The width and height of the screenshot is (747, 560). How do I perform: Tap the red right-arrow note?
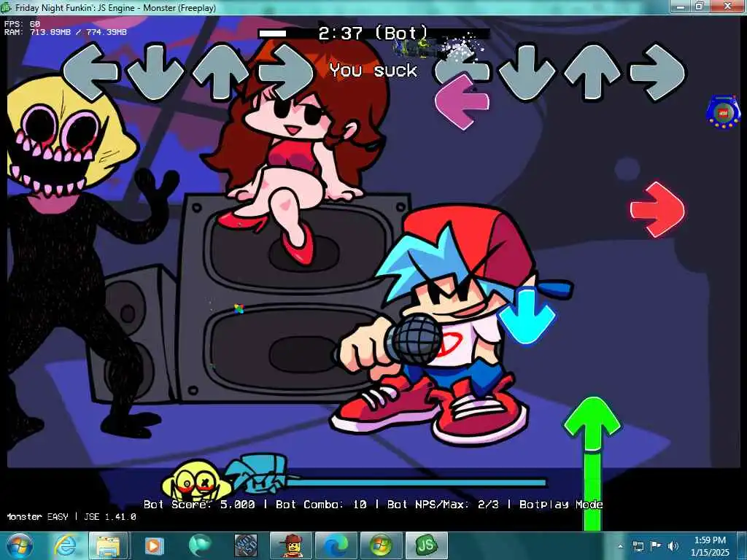(658, 209)
